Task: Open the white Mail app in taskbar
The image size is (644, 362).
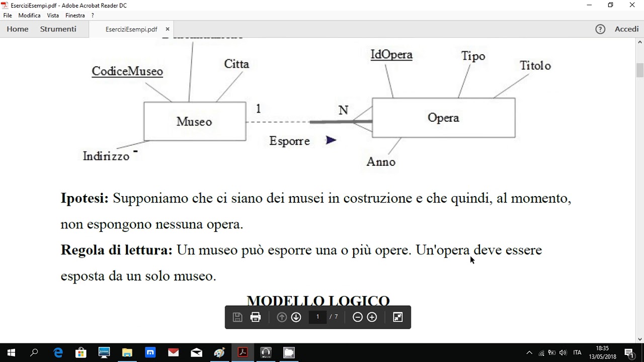Action: tap(196, 352)
